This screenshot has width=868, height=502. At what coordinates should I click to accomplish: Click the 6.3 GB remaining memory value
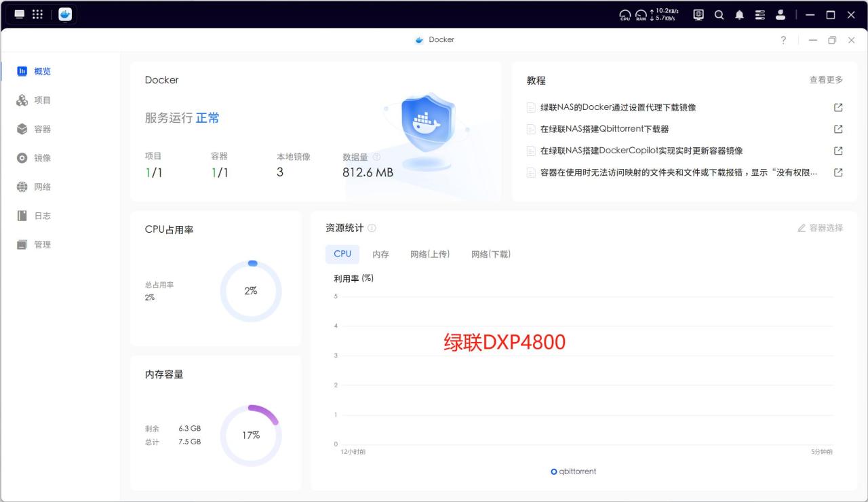[190, 429]
